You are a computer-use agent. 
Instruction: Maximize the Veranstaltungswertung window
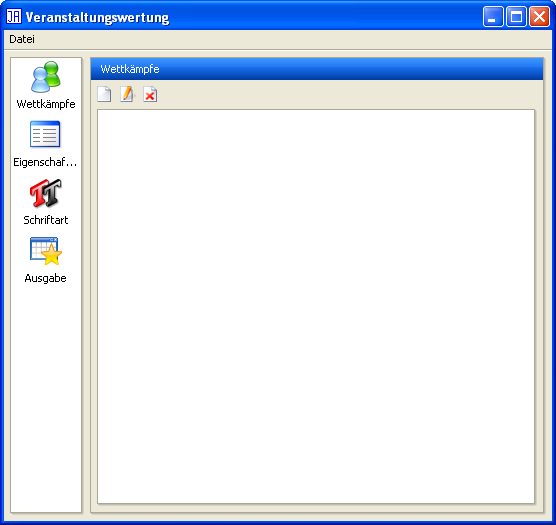pos(516,17)
